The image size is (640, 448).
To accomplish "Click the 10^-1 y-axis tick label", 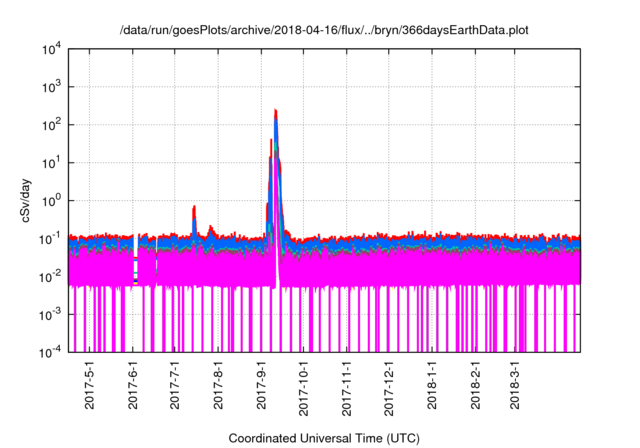I will [x=50, y=239].
